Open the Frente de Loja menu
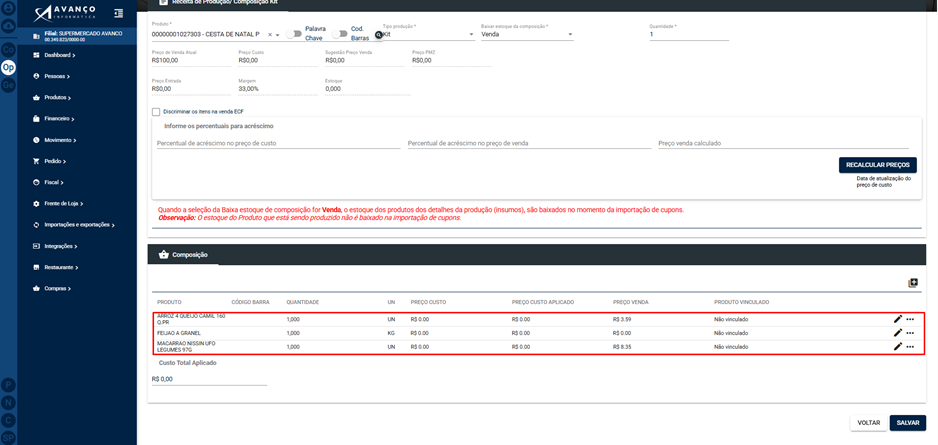The image size is (938, 445). 63,204
